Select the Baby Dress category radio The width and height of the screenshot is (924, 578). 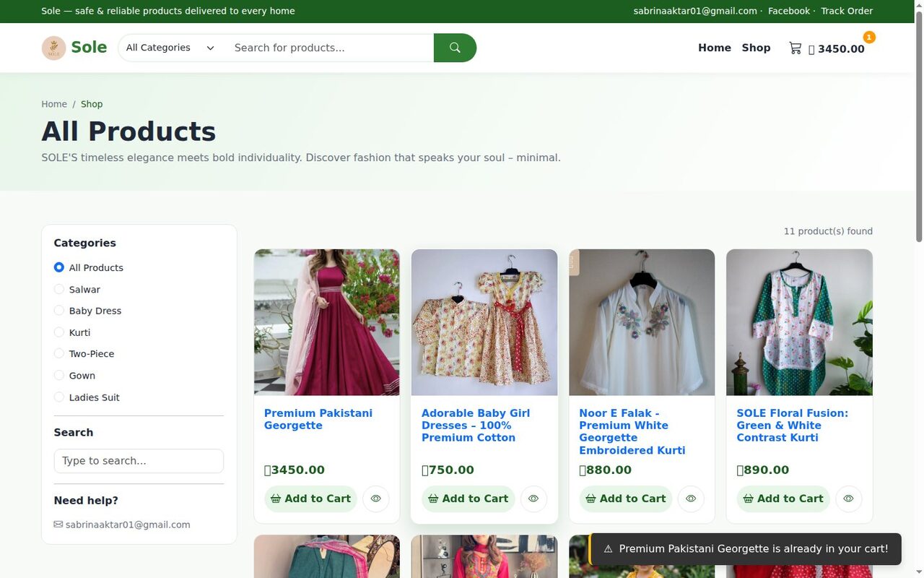click(59, 311)
